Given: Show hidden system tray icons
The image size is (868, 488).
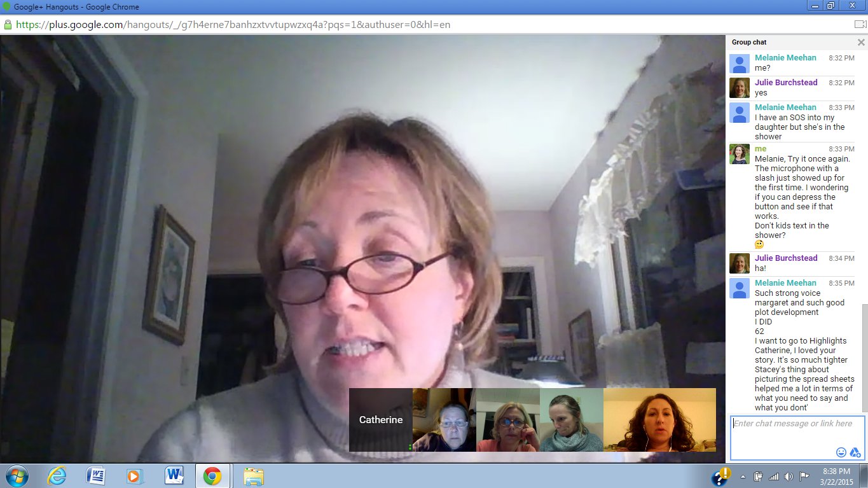Looking at the screenshot, I should 743,476.
